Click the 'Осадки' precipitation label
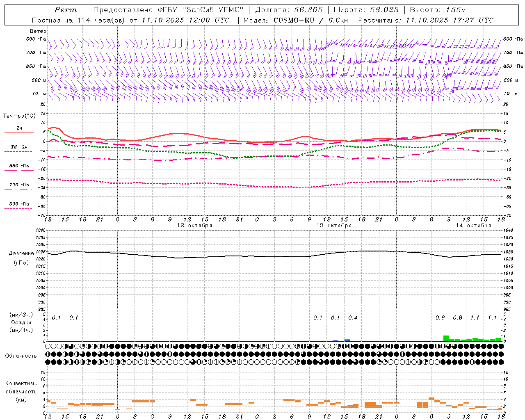This screenshot has height=420, width=525. click(21, 322)
